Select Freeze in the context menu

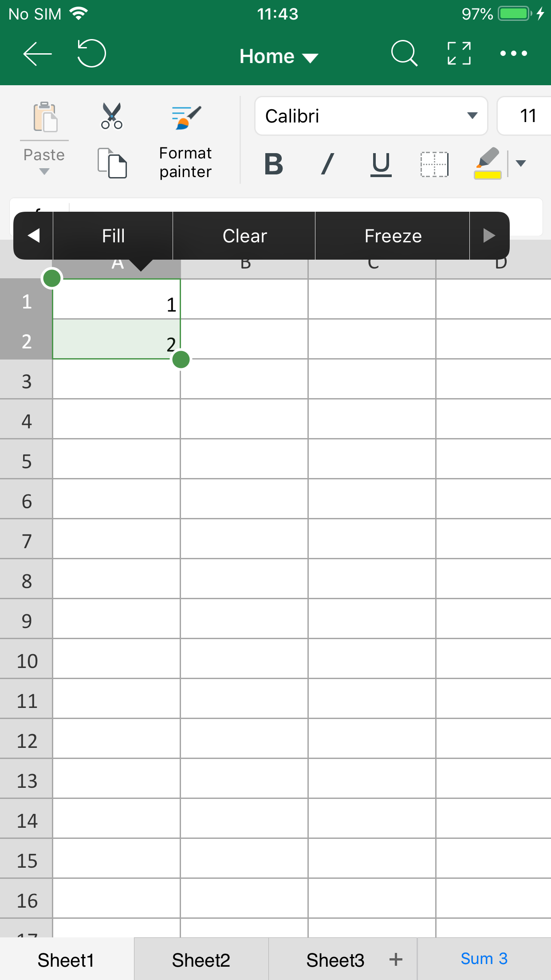(392, 236)
